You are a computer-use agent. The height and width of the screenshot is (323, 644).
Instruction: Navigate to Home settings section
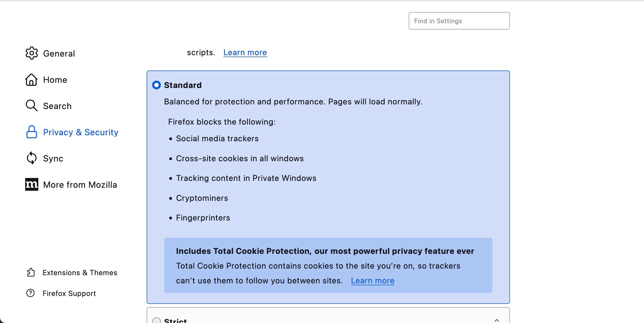pos(55,80)
